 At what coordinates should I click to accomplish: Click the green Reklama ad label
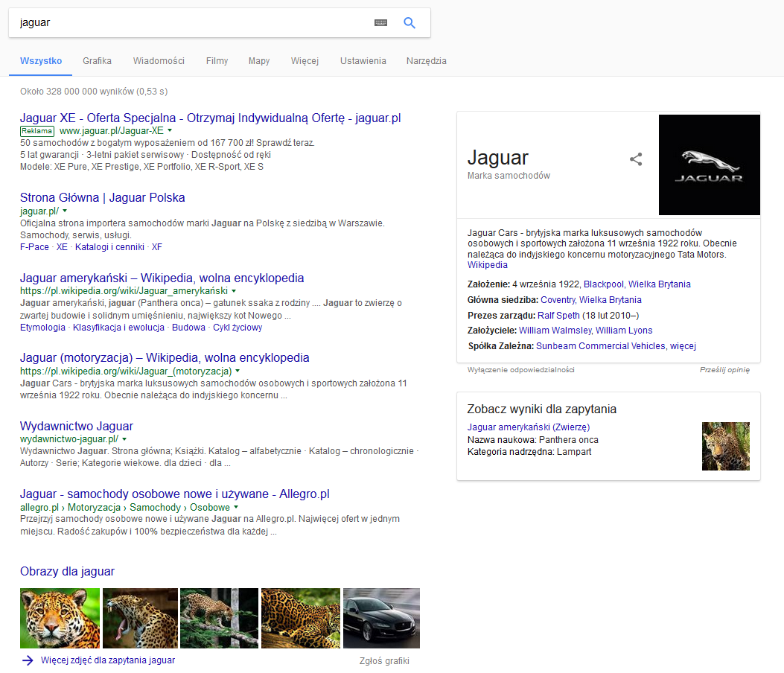[x=37, y=131]
